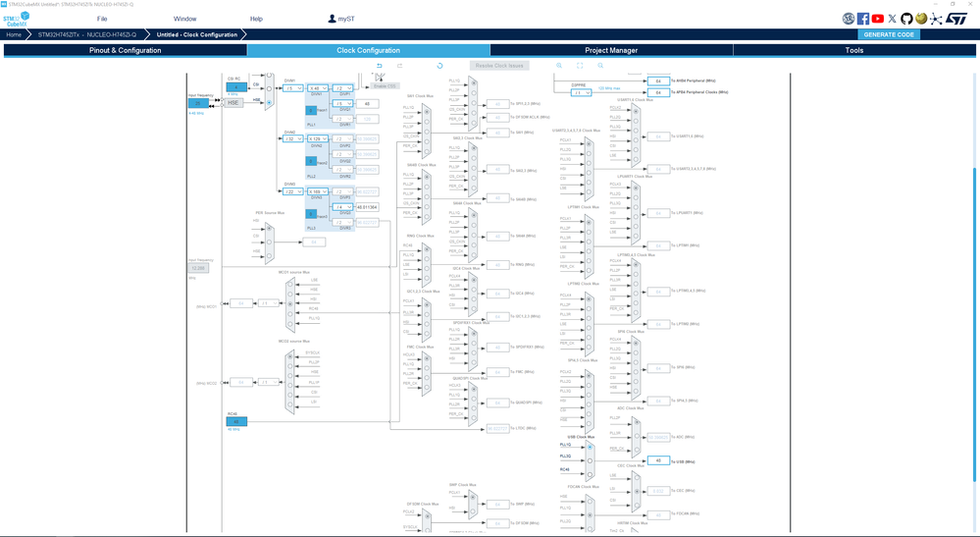
Task: Click the zoom in magnifier icon
Action: (x=559, y=66)
